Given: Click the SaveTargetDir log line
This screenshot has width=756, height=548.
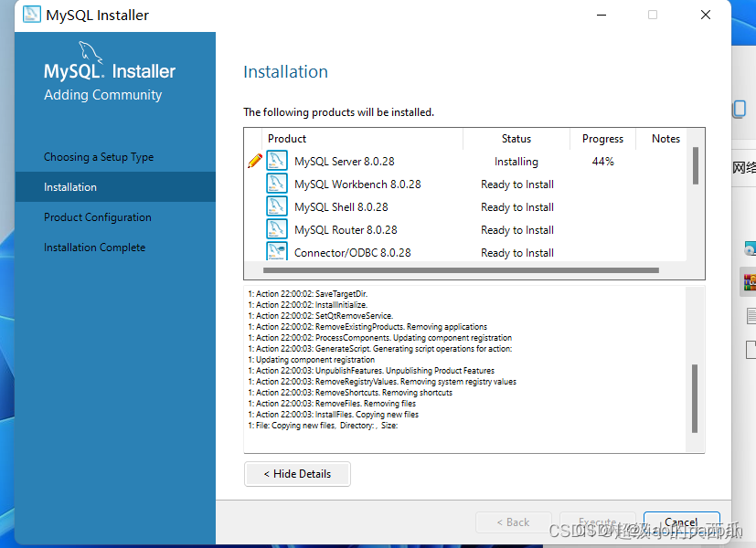Looking at the screenshot, I should pyautogui.click(x=307, y=294).
